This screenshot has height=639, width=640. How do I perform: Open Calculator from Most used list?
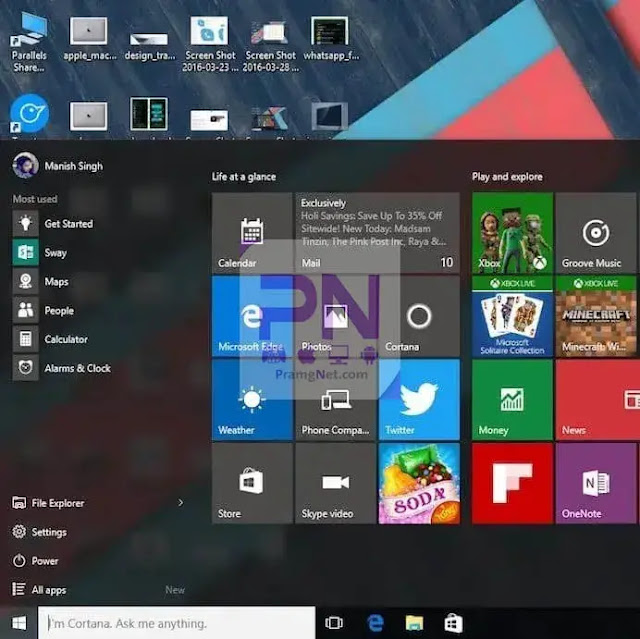[x=51, y=339]
